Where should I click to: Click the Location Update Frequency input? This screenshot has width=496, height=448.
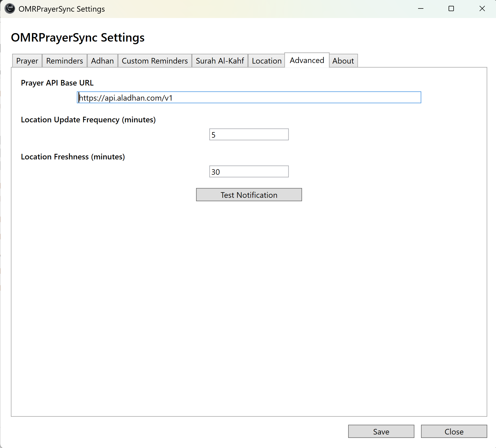click(x=249, y=135)
